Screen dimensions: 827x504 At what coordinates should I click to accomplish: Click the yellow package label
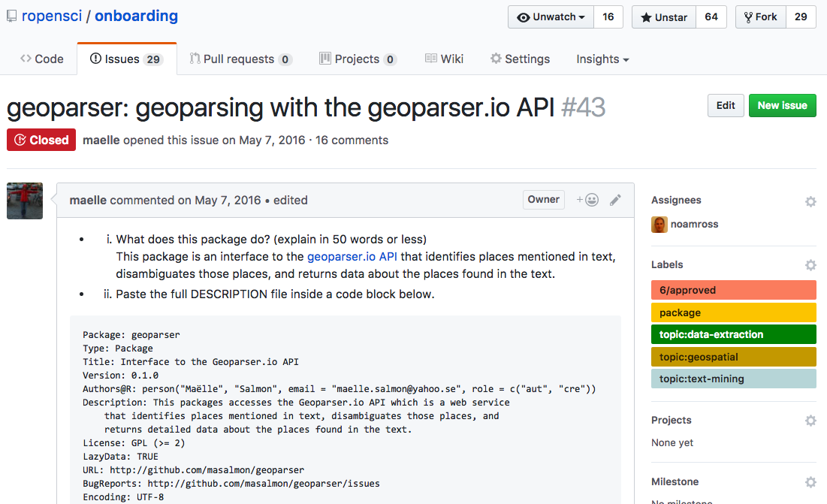pos(734,312)
